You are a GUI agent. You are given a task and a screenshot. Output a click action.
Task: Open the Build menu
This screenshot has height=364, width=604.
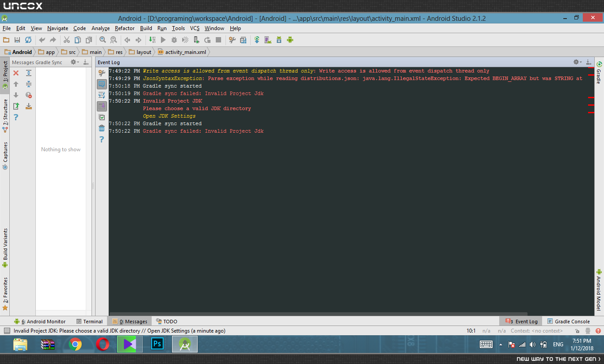tap(146, 28)
